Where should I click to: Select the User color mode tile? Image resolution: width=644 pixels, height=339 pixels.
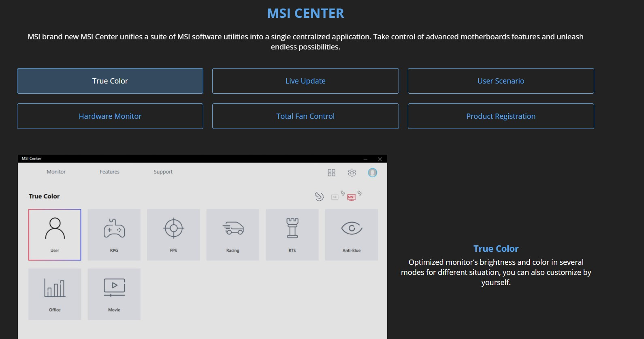click(55, 235)
